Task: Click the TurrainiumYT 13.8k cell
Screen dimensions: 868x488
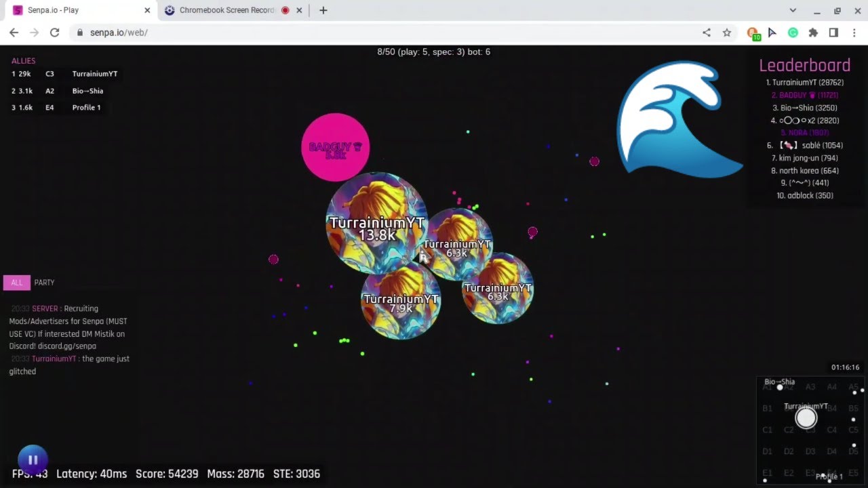Action: [x=376, y=224]
